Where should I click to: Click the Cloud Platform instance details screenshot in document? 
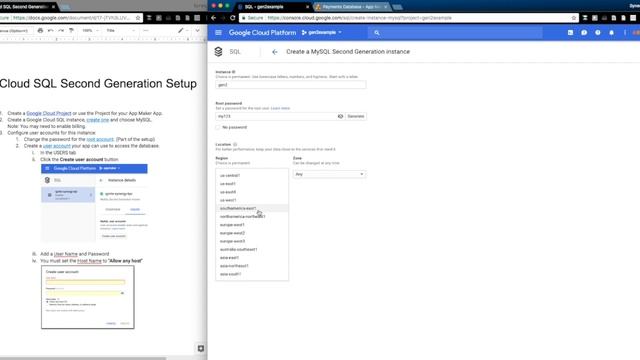(94, 203)
